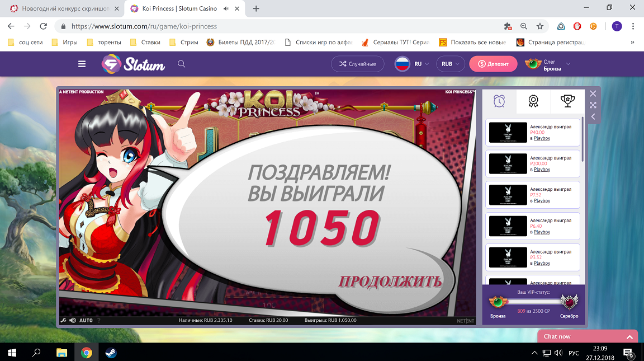
Task: Close the Новогодний конкурс tab
Action: click(x=117, y=8)
